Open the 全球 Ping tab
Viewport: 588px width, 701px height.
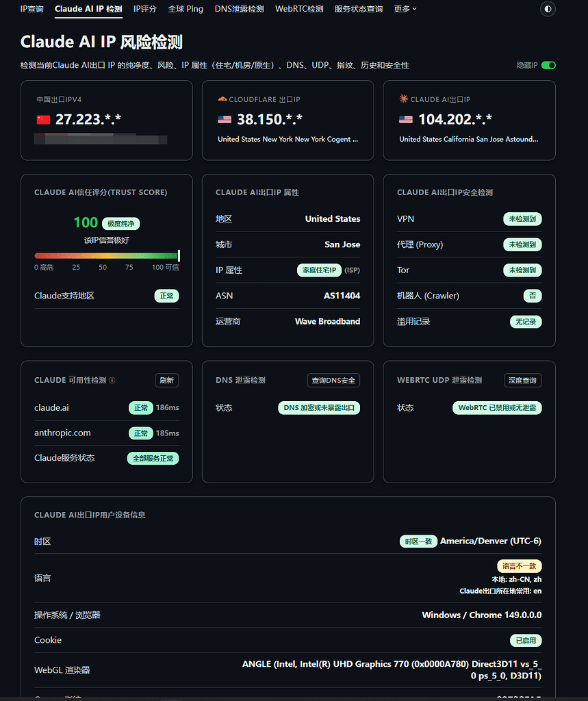[x=186, y=9]
